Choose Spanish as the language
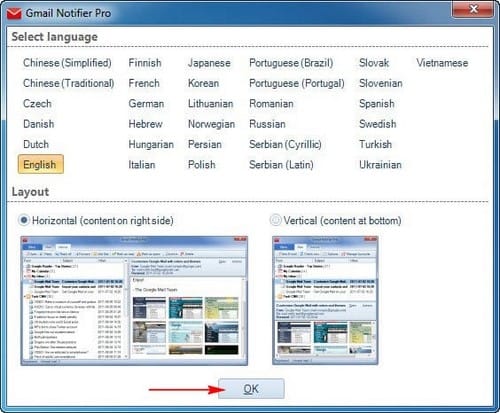 pyautogui.click(x=377, y=104)
